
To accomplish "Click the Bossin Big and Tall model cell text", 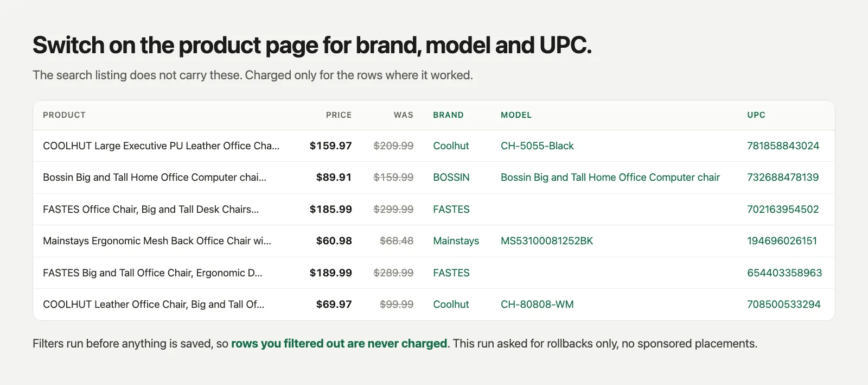I will pyautogui.click(x=610, y=177).
